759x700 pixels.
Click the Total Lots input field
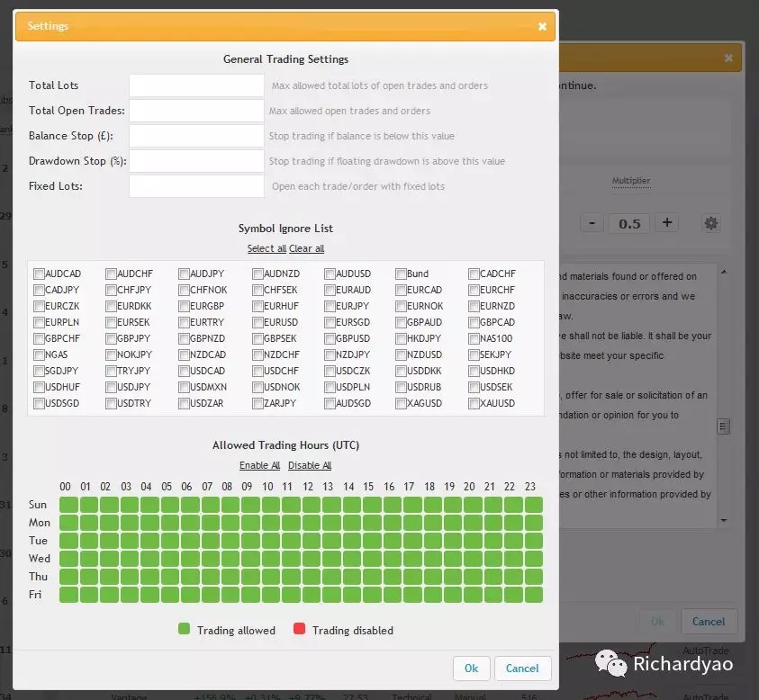click(196, 85)
